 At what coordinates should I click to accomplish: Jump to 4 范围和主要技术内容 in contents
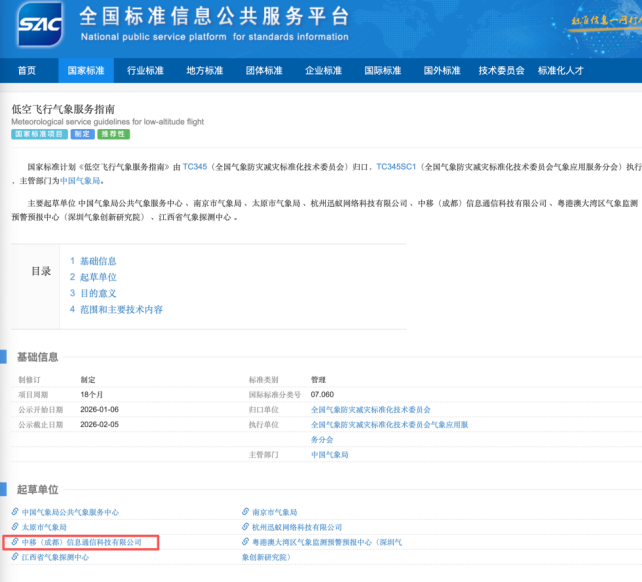(x=116, y=309)
